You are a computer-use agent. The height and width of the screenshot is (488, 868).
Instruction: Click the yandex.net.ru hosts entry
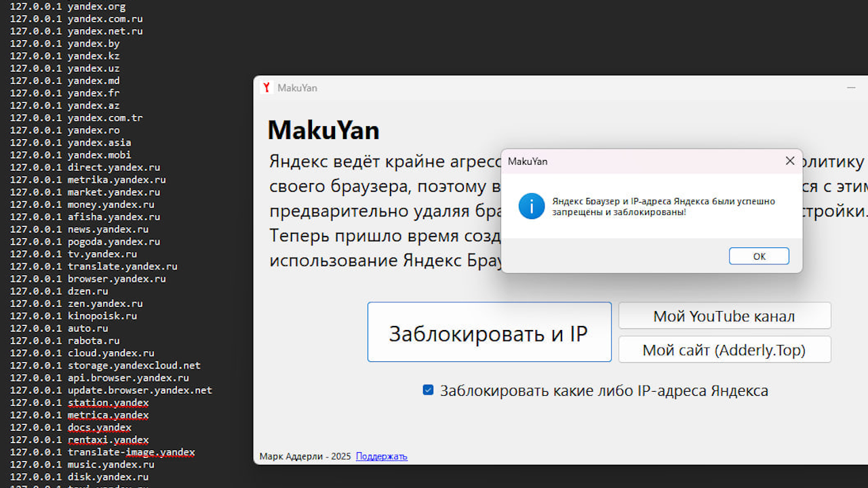(76, 31)
